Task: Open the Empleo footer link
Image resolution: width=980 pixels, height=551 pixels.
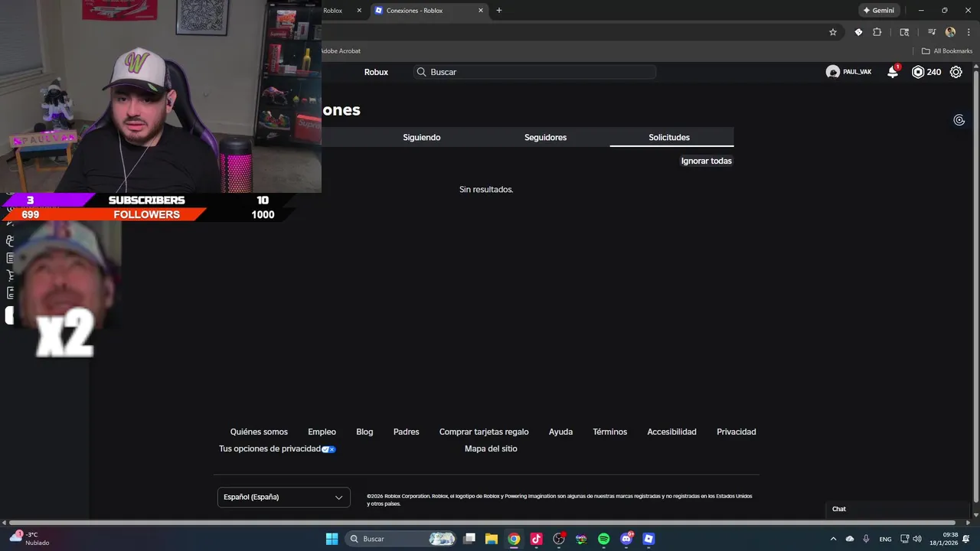Action: pyautogui.click(x=322, y=432)
